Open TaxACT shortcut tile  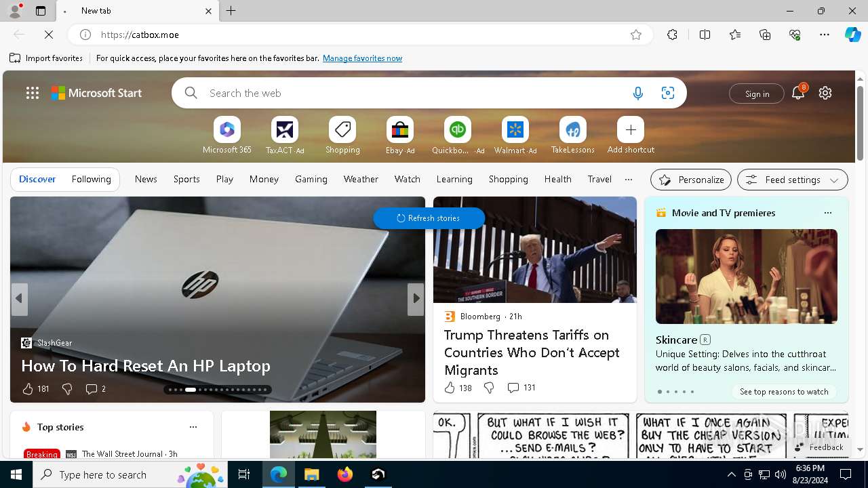(285, 136)
